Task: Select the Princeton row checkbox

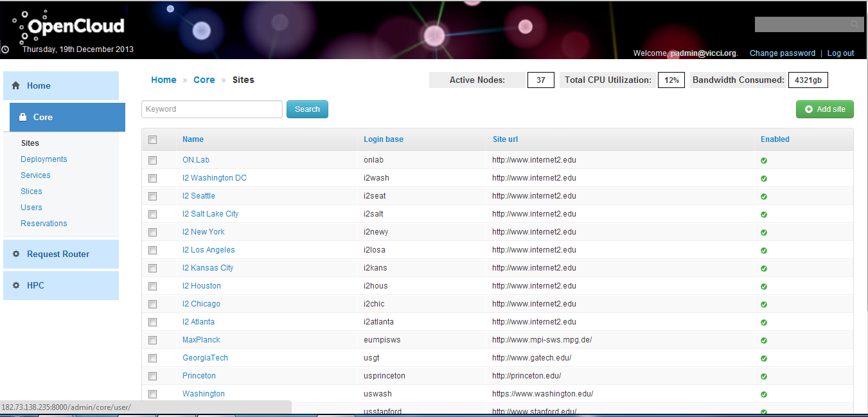Action: (153, 376)
